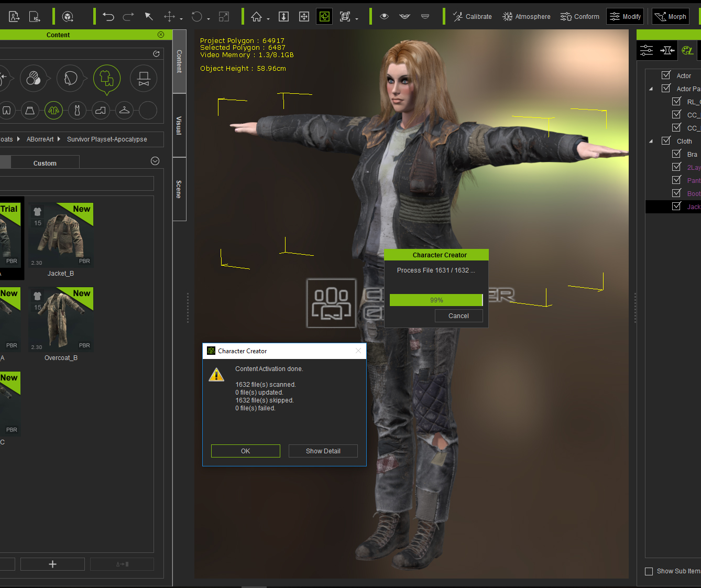The width and height of the screenshot is (701, 588).
Task: Select the camera zoom (vertical arrows) tool
Action: pyautogui.click(x=283, y=17)
